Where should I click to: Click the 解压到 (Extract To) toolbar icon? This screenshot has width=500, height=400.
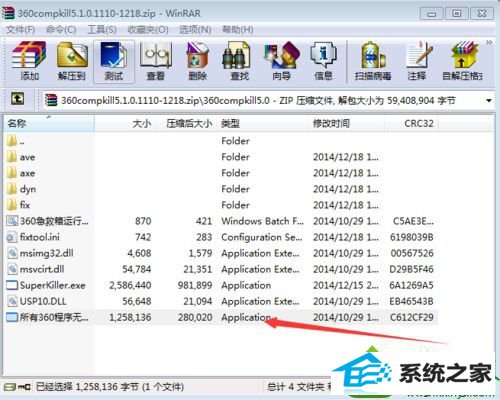[x=72, y=61]
